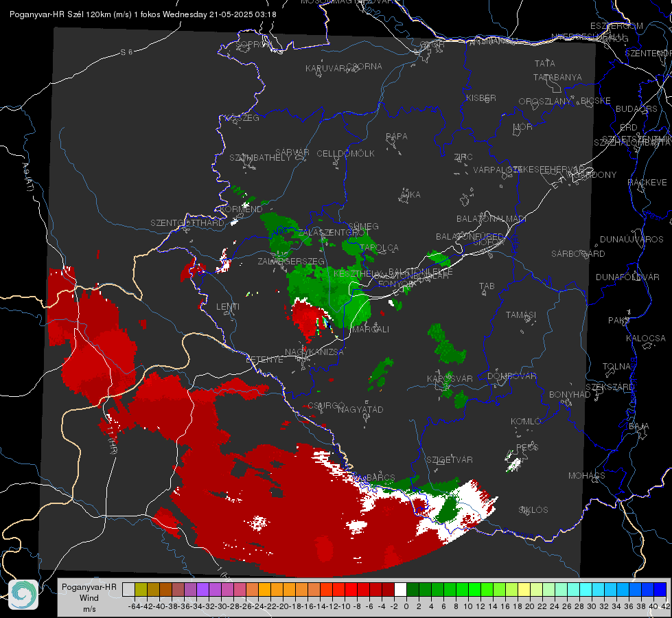Click the MARCALI city label

370,330
